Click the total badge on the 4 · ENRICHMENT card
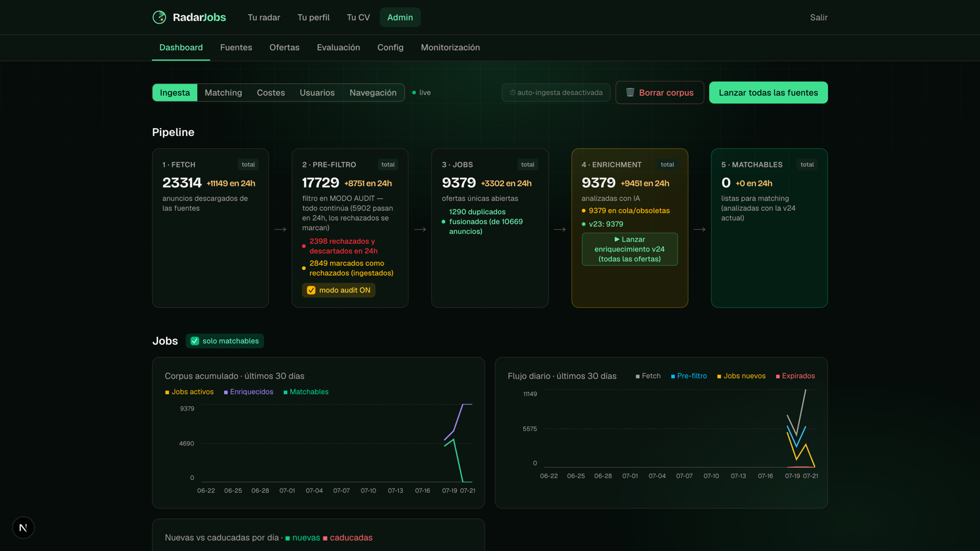This screenshot has height=551, width=980. coord(667,164)
